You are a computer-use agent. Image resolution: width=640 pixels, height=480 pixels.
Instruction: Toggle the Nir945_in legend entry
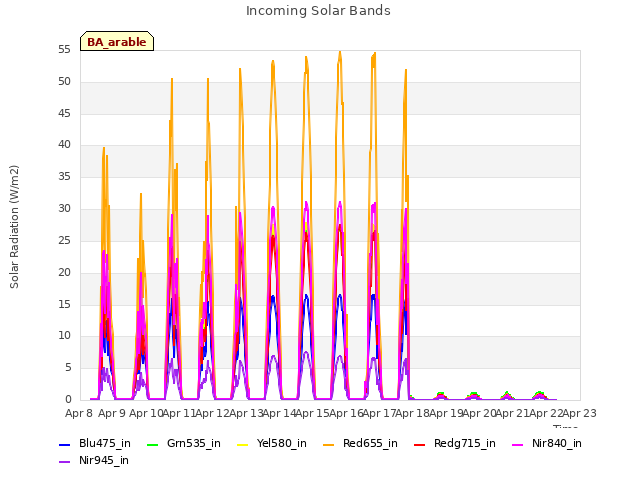click(94, 461)
